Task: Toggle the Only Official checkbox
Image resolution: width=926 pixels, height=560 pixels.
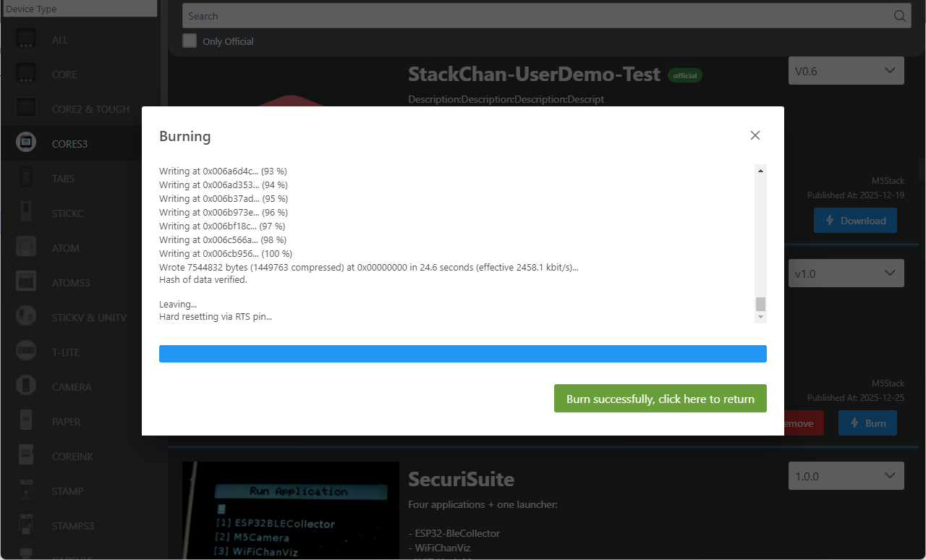Action: tap(190, 41)
